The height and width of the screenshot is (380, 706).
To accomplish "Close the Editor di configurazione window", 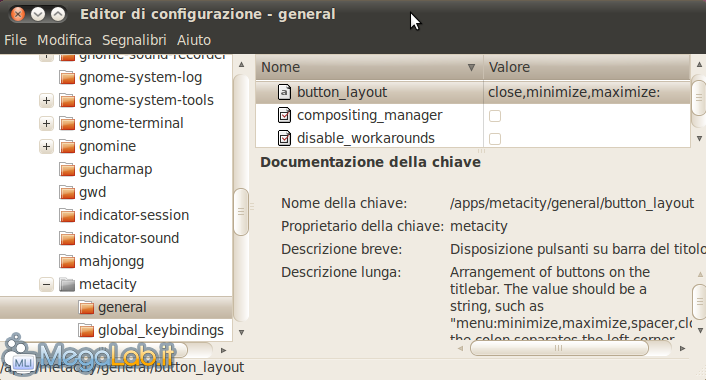I will point(18,14).
